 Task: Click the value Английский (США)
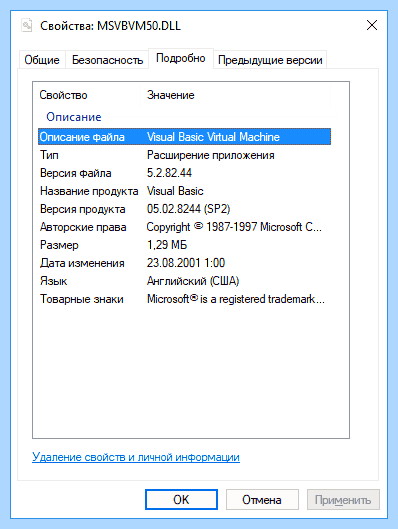coord(193,281)
